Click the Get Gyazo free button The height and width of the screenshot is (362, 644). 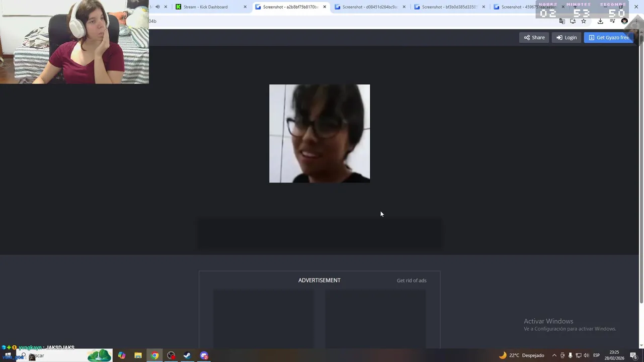point(609,37)
